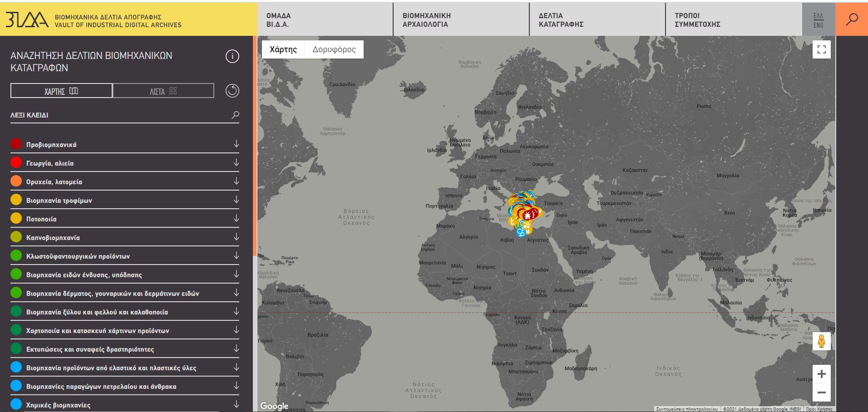This screenshot has width=868, height=412.
Task: Switch map to Δορυφόρος satellite view
Action: pos(334,49)
